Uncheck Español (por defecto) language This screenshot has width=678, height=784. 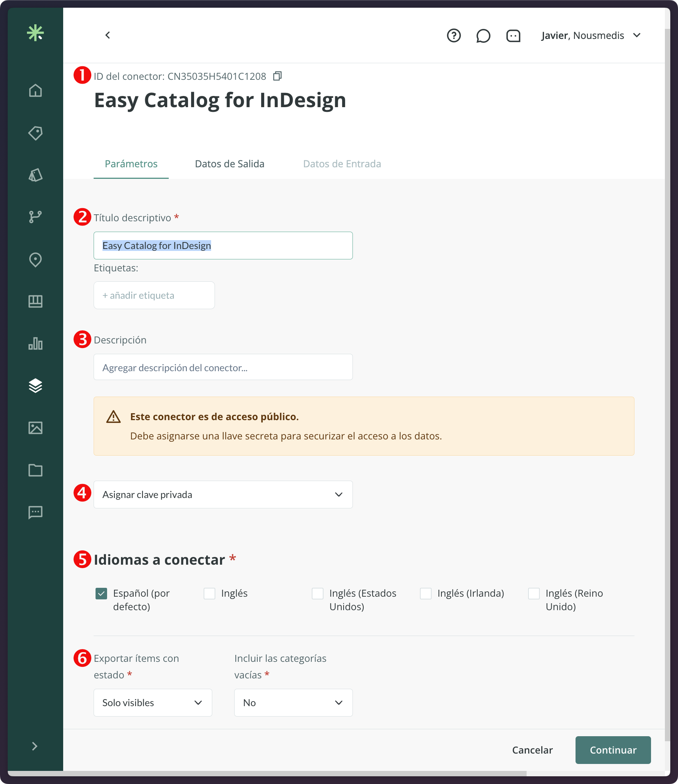[x=101, y=594]
